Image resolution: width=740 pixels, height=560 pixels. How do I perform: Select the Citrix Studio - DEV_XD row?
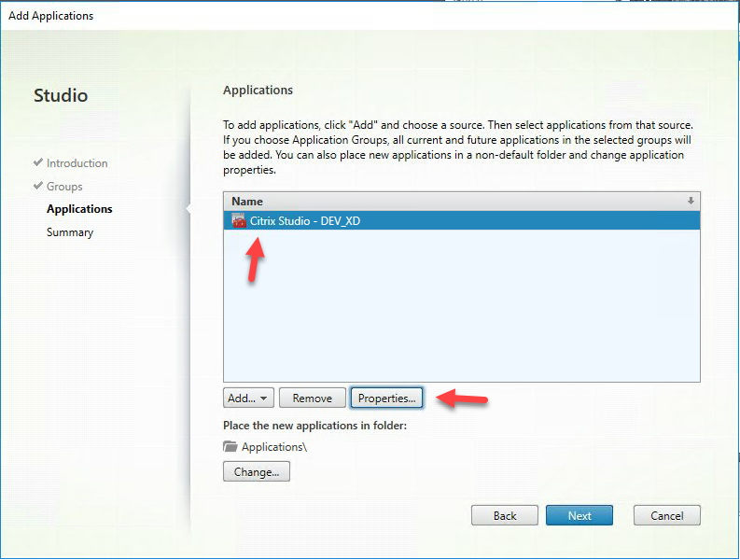[462, 220]
